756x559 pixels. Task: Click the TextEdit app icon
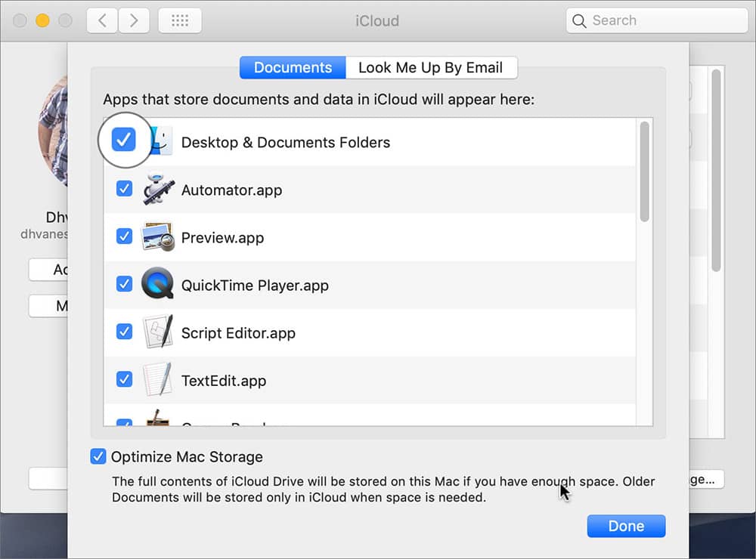click(x=158, y=380)
